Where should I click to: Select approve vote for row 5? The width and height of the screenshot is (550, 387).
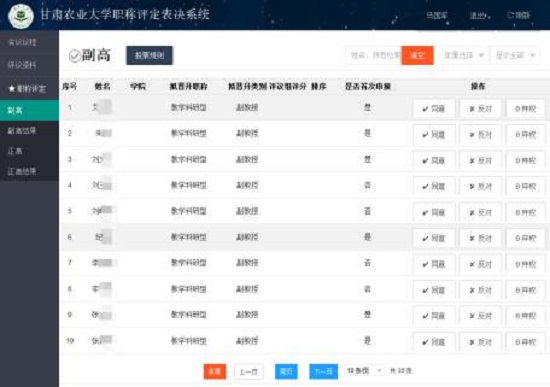[434, 213]
